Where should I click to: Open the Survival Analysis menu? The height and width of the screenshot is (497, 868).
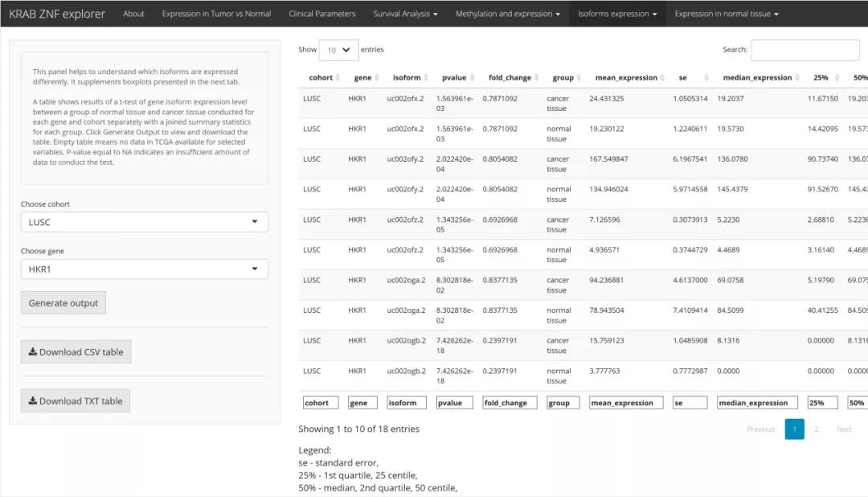coord(405,14)
